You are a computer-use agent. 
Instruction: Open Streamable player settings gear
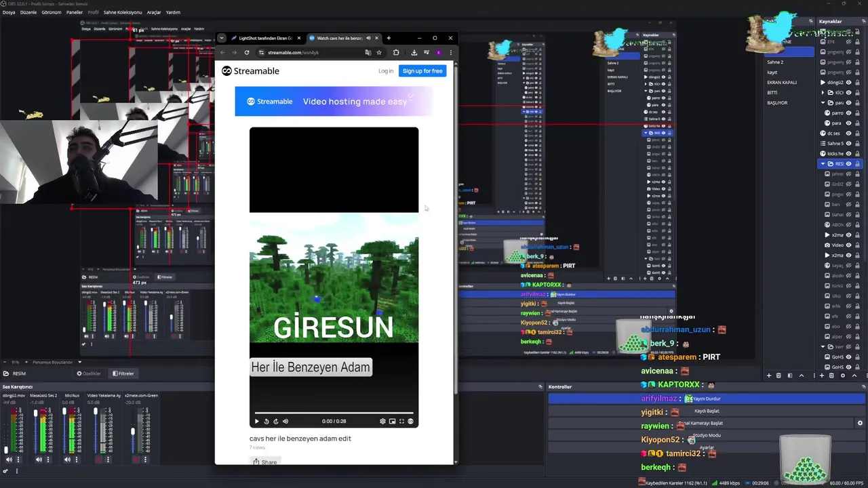pyautogui.click(x=382, y=422)
